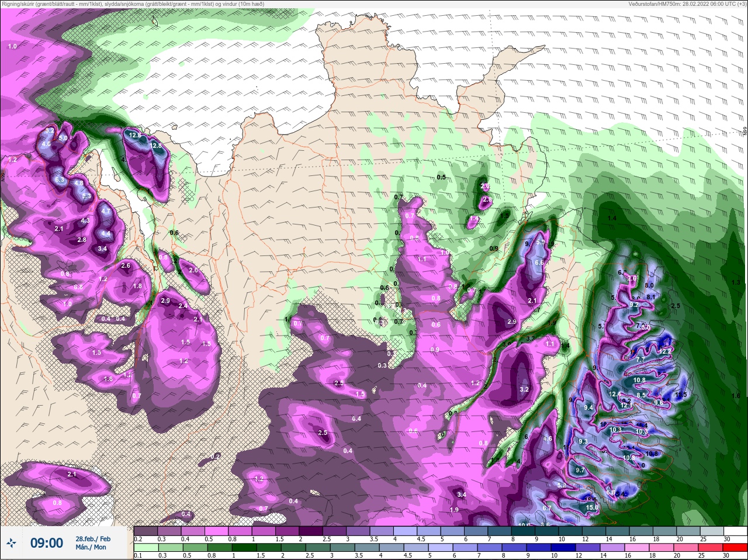Pick the darkest purple 2 swatch in top legend
The width and height of the screenshot is (748, 560).
[x=310, y=531]
